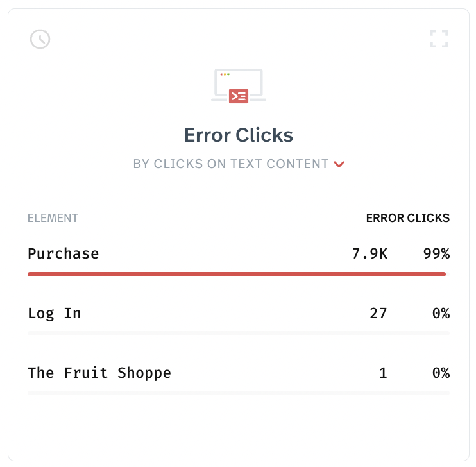476x467 pixels.
Task: Click the laptop console error illustration
Action: coord(239,86)
